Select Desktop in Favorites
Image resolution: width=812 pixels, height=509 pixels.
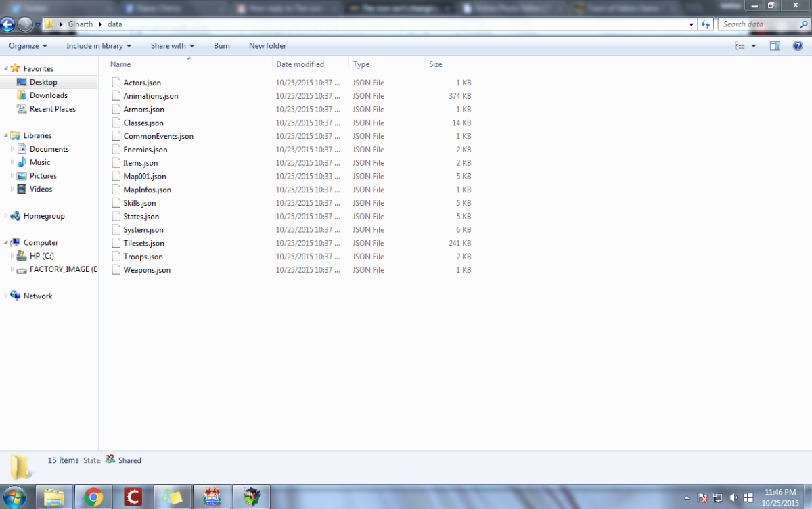(x=43, y=82)
